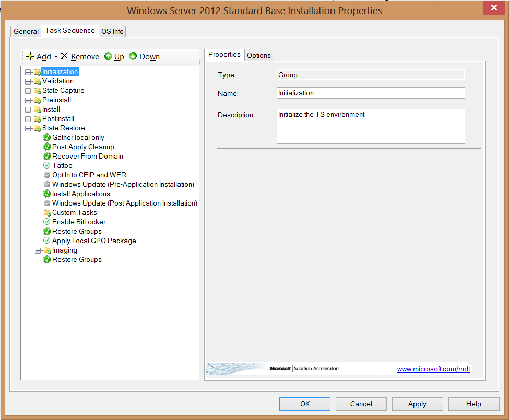Click the State Restore folder icon
This screenshot has width=509, height=420.
click(38, 128)
